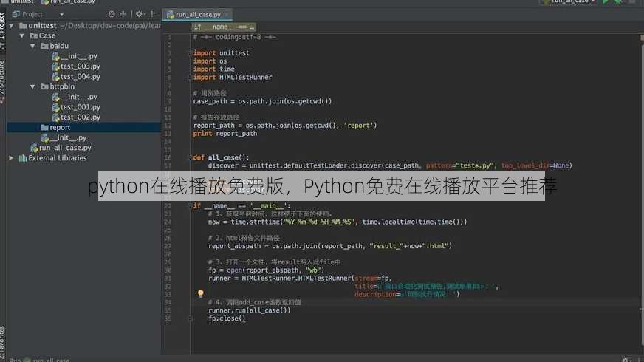Click line number 12 in the gutter
Screen dimensions: 644x362
[168, 126]
